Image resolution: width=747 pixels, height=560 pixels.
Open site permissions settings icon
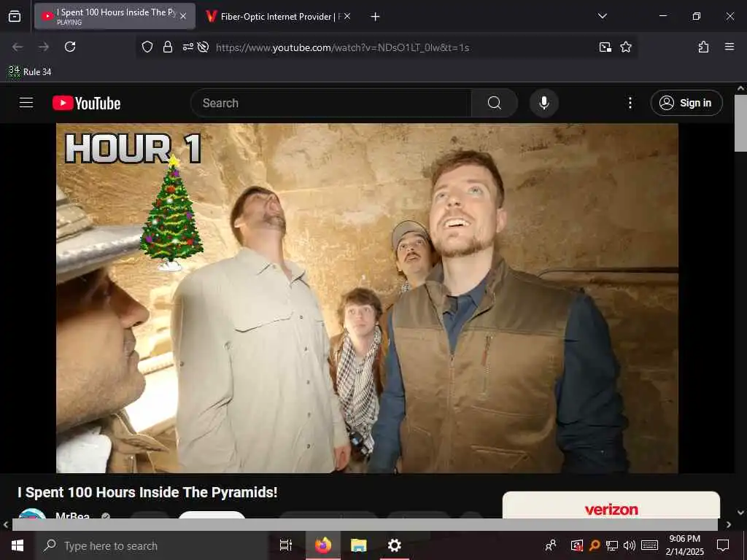[187, 47]
